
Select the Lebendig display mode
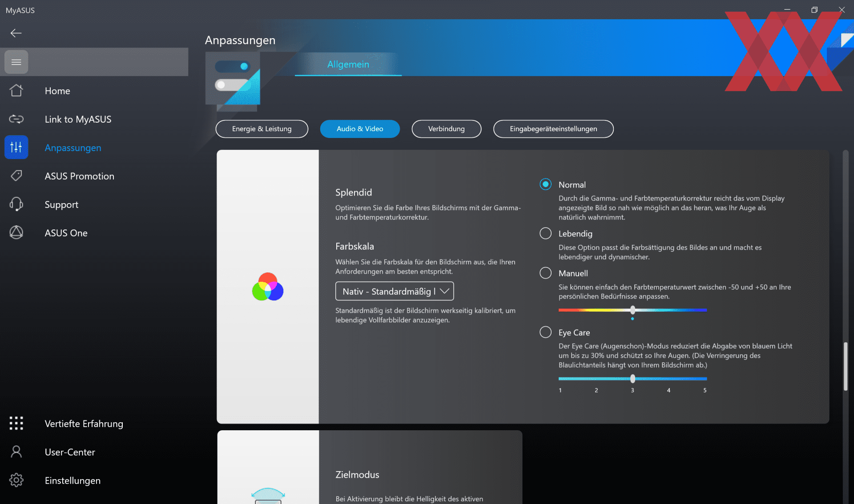pyautogui.click(x=545, y=233)
